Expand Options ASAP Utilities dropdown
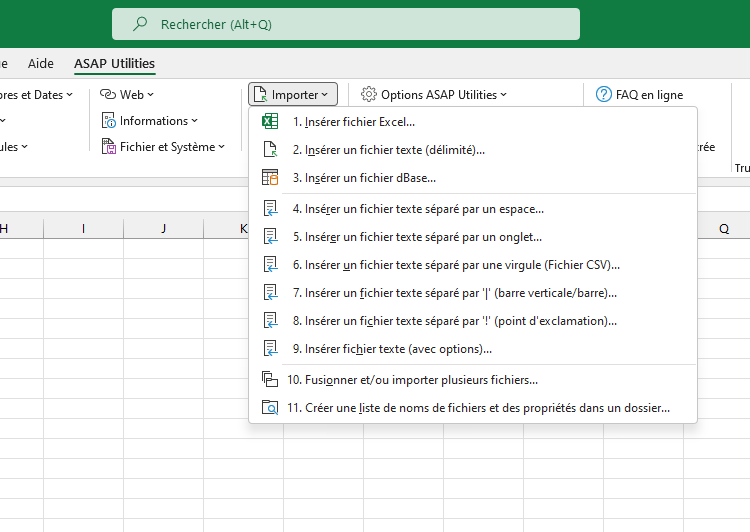Screen dimensions: 750x532 434,94
